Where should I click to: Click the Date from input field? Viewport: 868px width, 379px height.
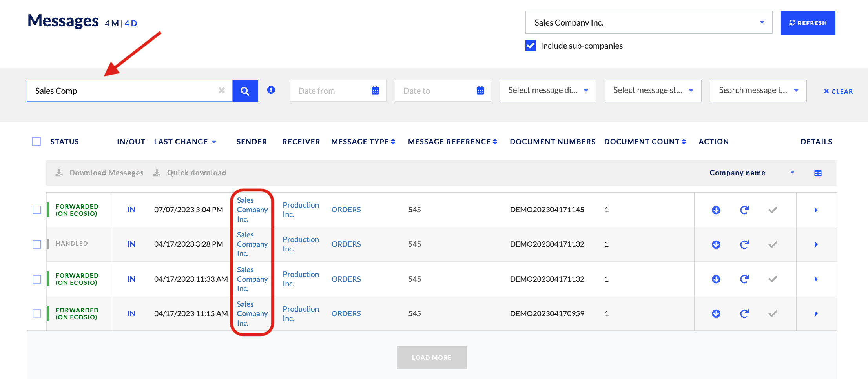pyautogui.click(x=338, y=91)
